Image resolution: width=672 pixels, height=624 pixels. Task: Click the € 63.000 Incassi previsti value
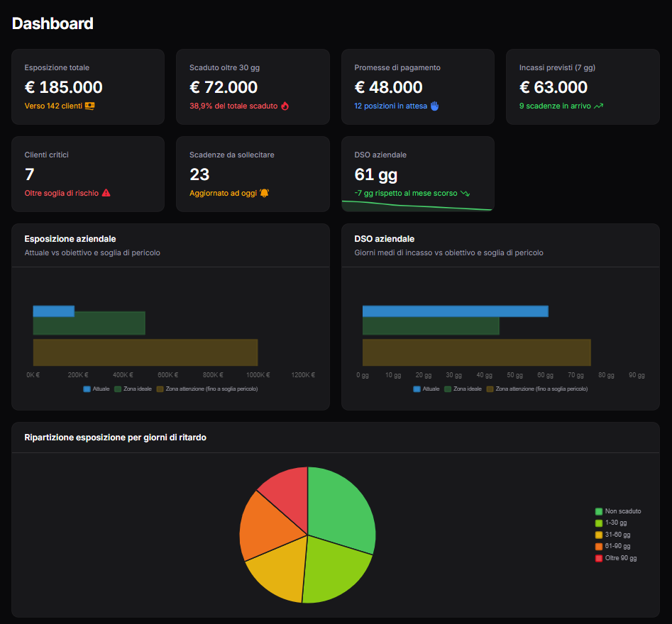coord(553,87)
